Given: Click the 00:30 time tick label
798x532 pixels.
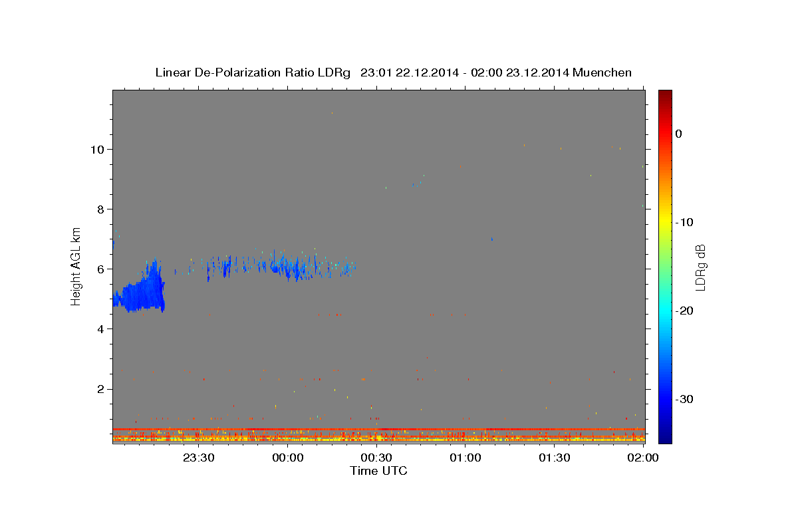Looking at the screenshot, I should point(377,458).
